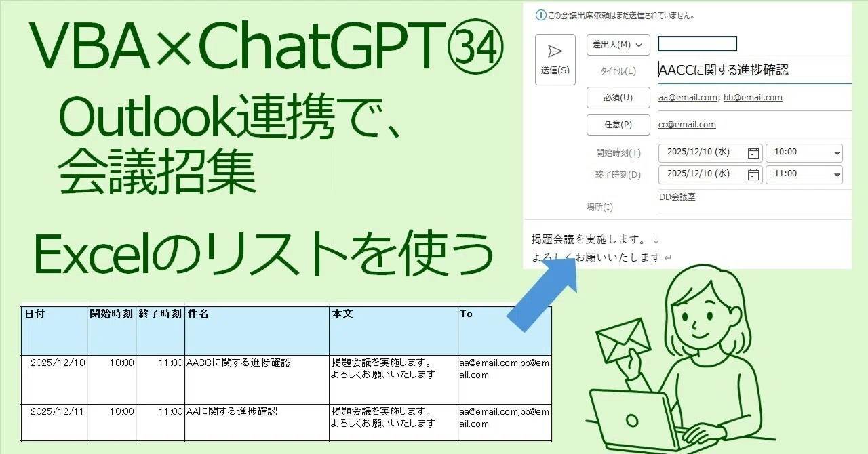The image size is (868, 454).
Task: Expand the 10:00 start time dropdown
Action: (x=837, y=153)
